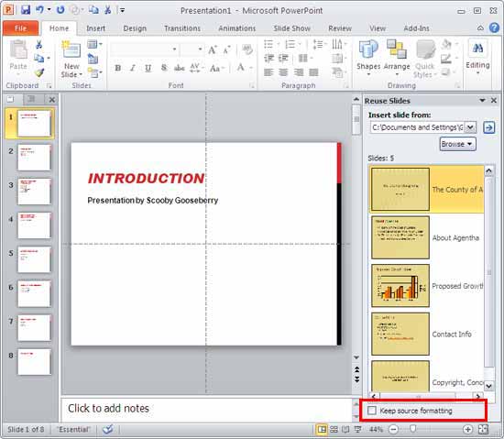Switch to the Slide Show tab

coord(291,28)
